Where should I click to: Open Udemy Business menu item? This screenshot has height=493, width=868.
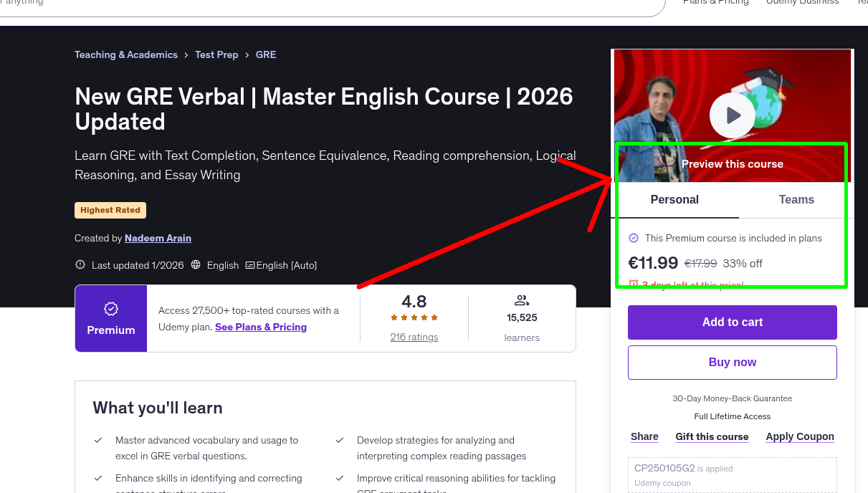tap(801, 3)
